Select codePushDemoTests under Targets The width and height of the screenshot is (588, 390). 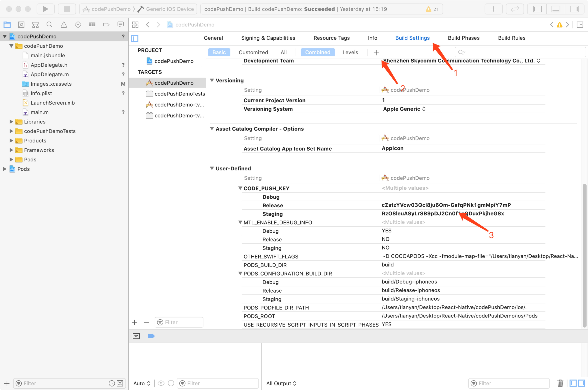(x=179, y=94)
